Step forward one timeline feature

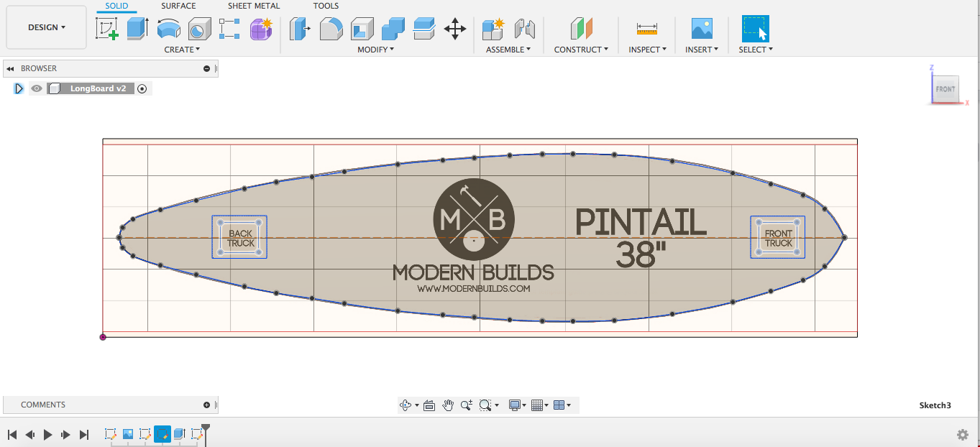(66, 435)
